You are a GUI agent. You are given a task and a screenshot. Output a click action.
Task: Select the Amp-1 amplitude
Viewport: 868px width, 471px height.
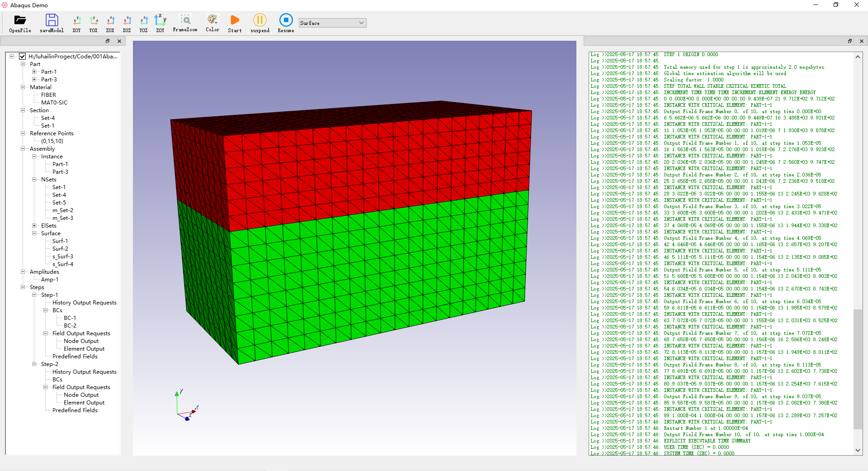tap(49, 280)
